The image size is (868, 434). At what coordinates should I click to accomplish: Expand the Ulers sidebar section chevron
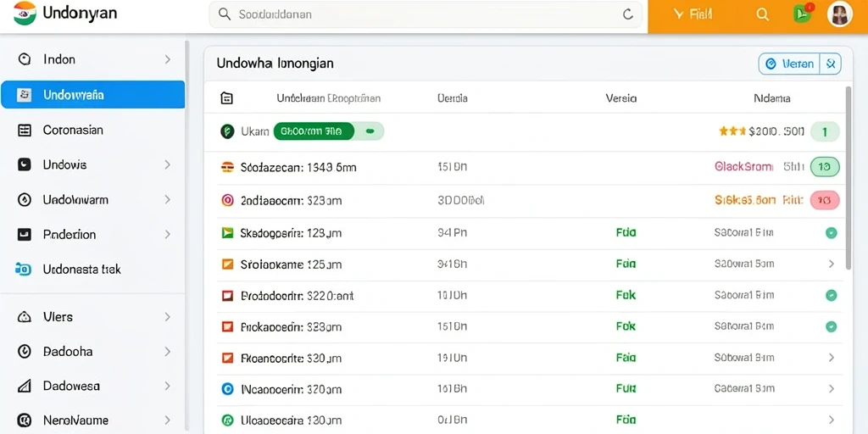167,317
